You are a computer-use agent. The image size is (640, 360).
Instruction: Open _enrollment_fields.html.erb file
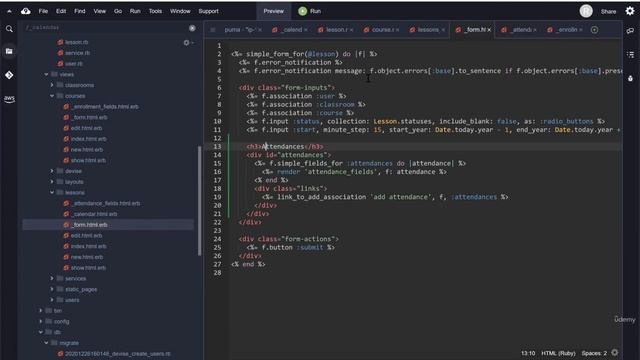(x=105, y=107)
